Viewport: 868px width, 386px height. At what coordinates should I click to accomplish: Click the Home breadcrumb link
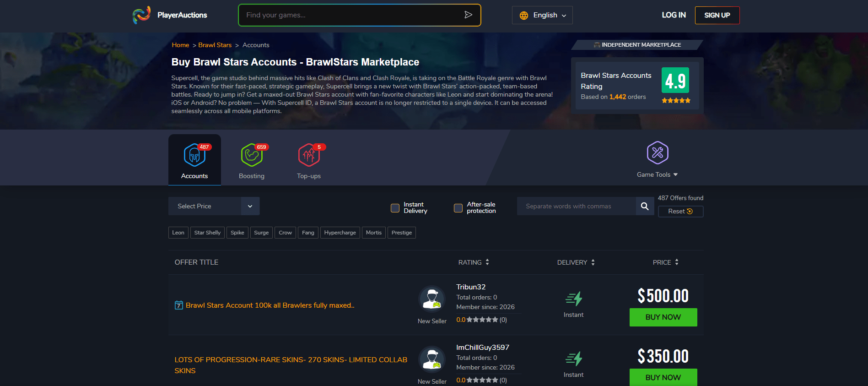tap(180, 45)
